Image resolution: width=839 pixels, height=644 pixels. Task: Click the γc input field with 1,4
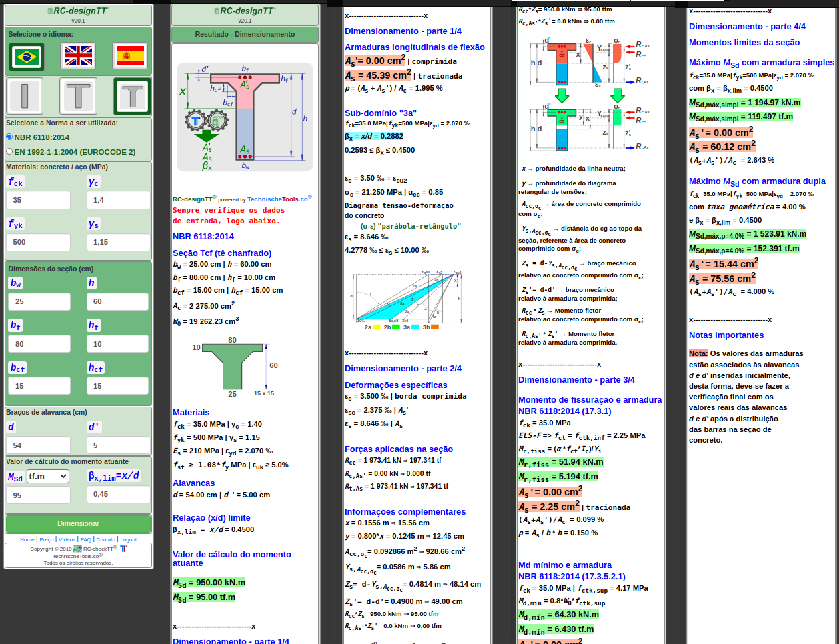coord(119,200)
